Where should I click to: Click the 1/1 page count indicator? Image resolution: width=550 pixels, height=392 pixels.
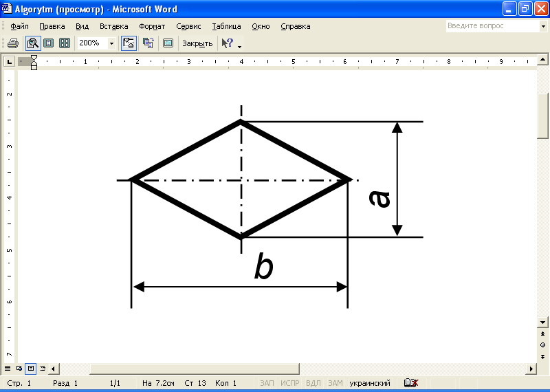tap(115, 383)
